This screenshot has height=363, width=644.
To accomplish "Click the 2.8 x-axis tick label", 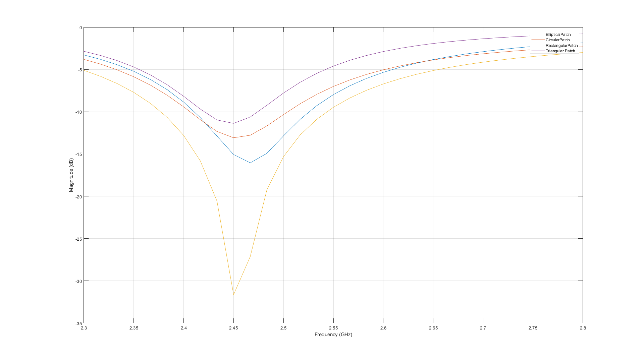I will pos(583,328).
